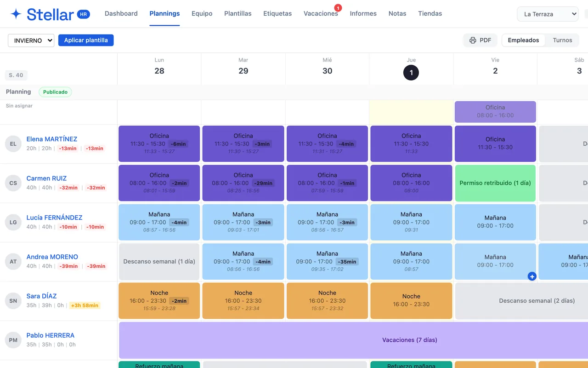Select Lucía's Mañana shift on Tuesday 29
588x368 pixels.
click(243, 222)
